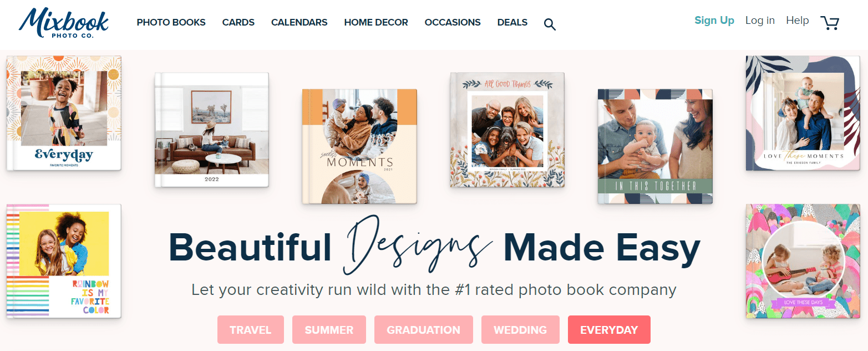Select the Everyday category button
868x351 pixels.
[609, 330]
